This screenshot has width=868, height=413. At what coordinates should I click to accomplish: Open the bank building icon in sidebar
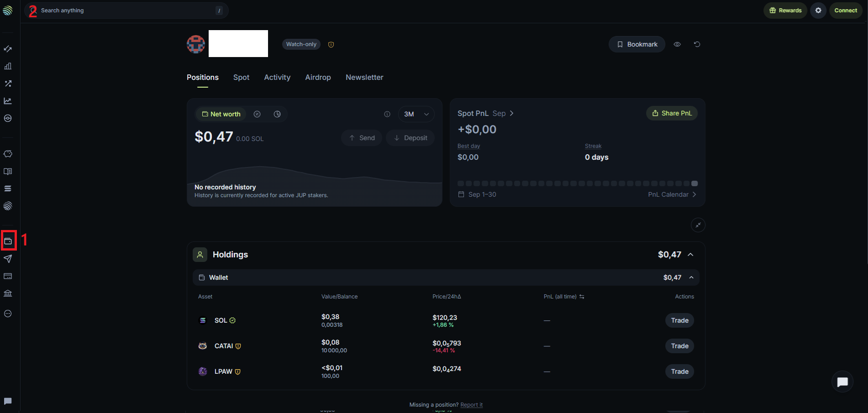point(8,293)
